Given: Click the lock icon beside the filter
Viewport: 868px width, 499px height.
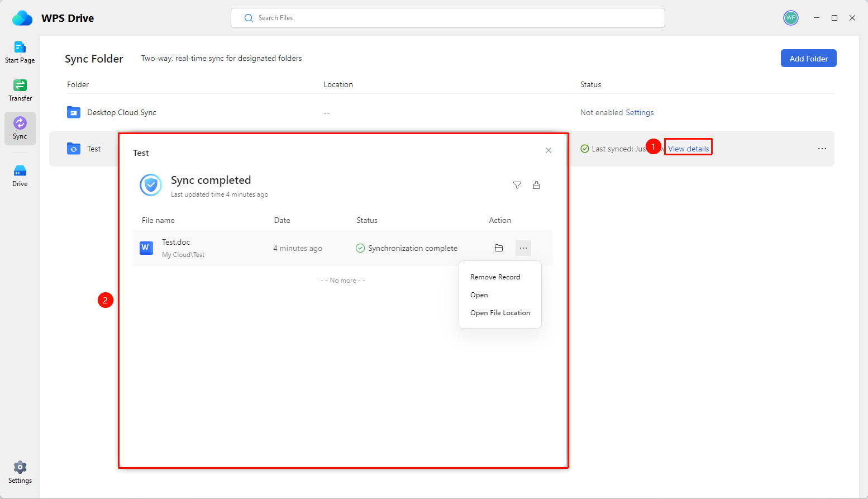Looking at the screenshot, I should (x=536, y=185).
